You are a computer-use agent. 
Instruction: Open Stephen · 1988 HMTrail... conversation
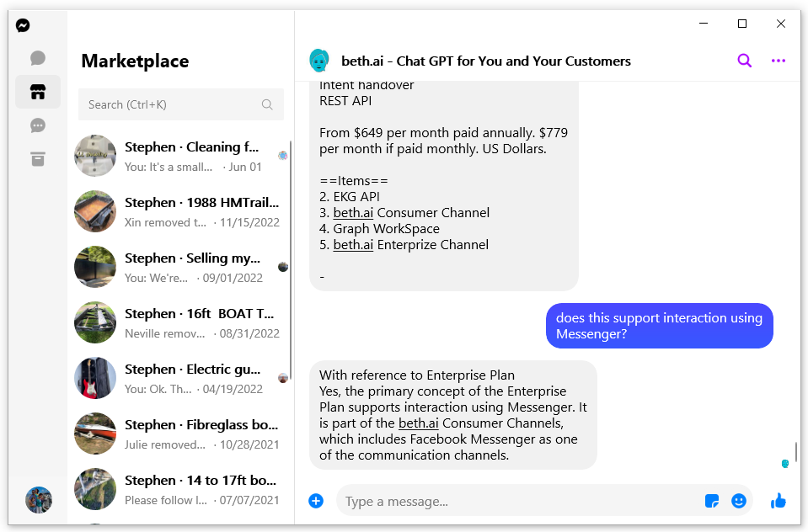click(x=179, y=211)
